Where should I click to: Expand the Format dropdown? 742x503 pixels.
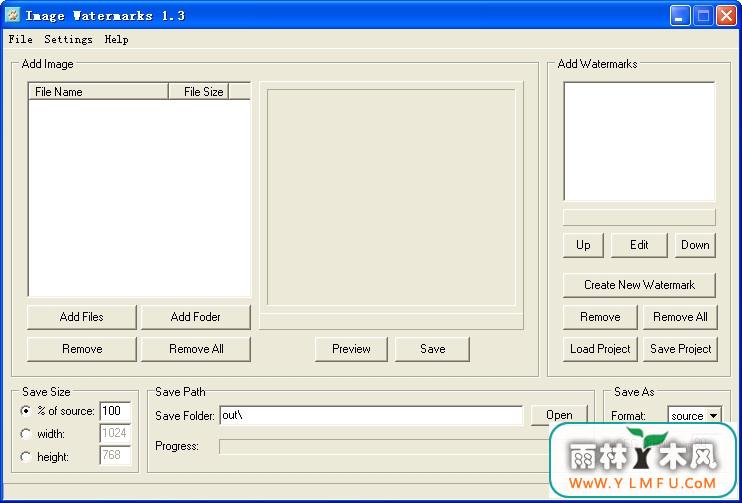[713, 416]
